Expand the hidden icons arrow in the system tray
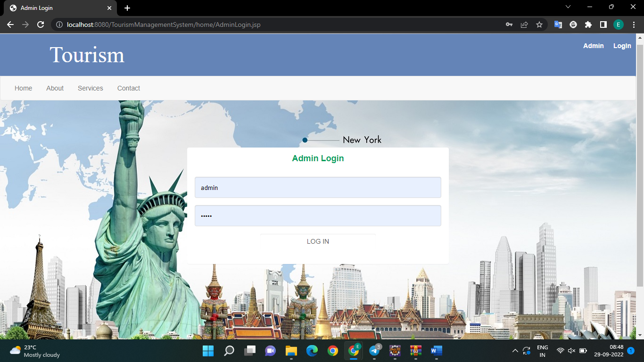The width and height of the screenshot is (644, 362). point(515,351)
